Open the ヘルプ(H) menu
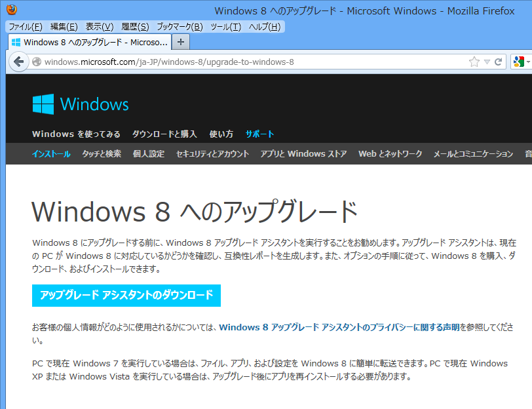 coord(265,26)
